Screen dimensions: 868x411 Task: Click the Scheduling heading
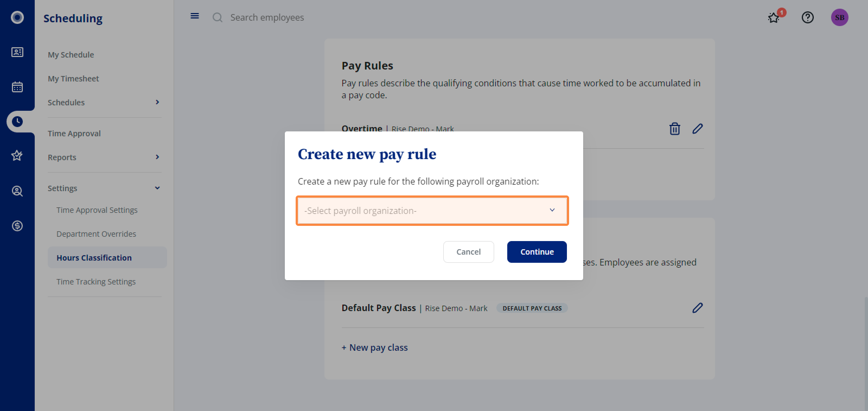click(x=73, y=18)
